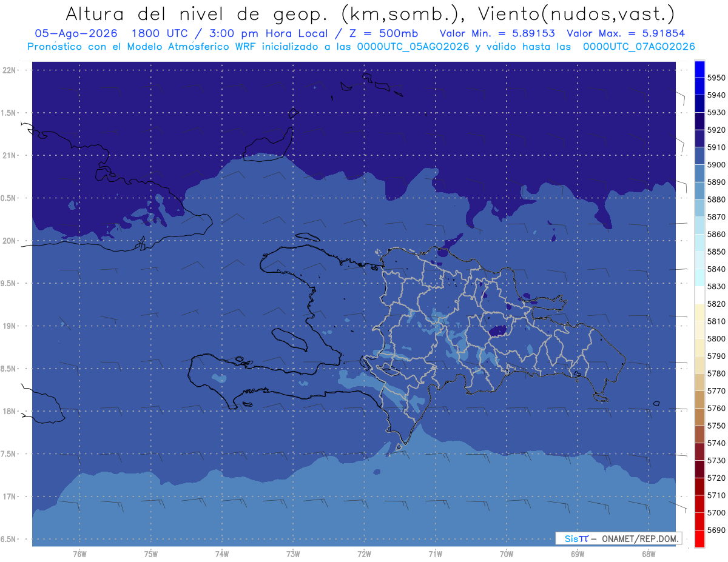Image resolution: width=728 pixels, height=562 pixels.
Task: Click the bottommost bright red swatch in the color scale
Action: click(x=699, y=539)
